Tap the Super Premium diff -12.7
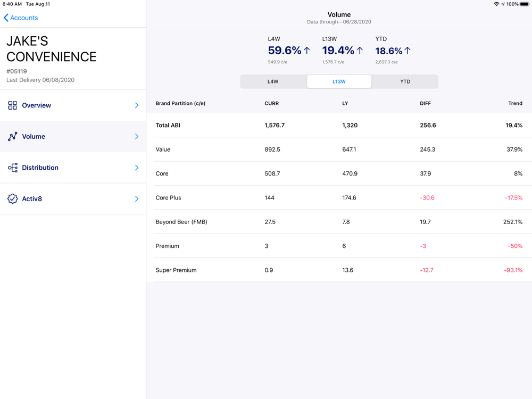 [x=427, y=270]
